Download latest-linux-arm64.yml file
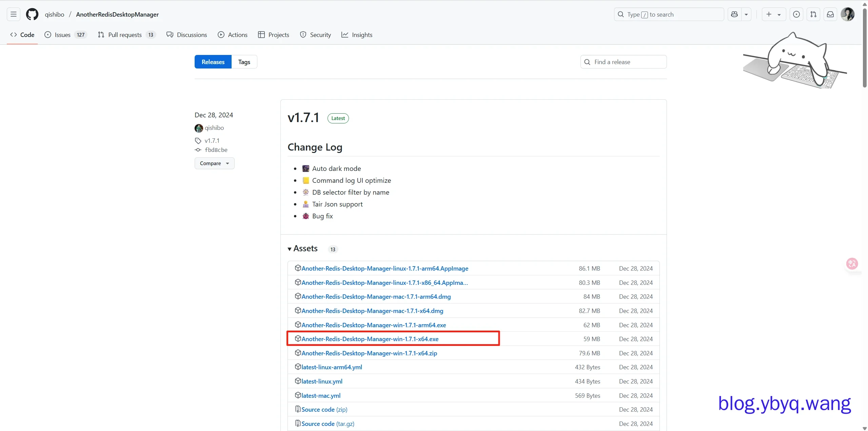The height and width of the screenshot is (431, 868). point(332,367)
